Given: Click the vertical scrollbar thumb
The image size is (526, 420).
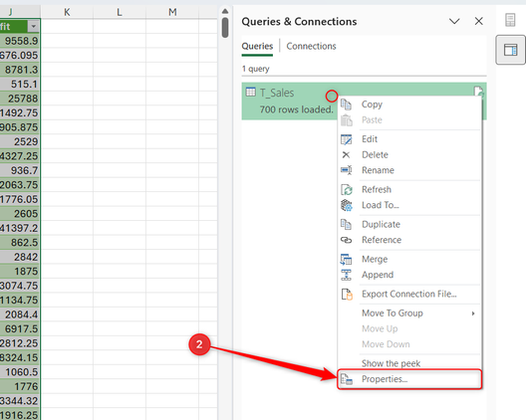Looking at the screenshot, I should coord(225,28).
